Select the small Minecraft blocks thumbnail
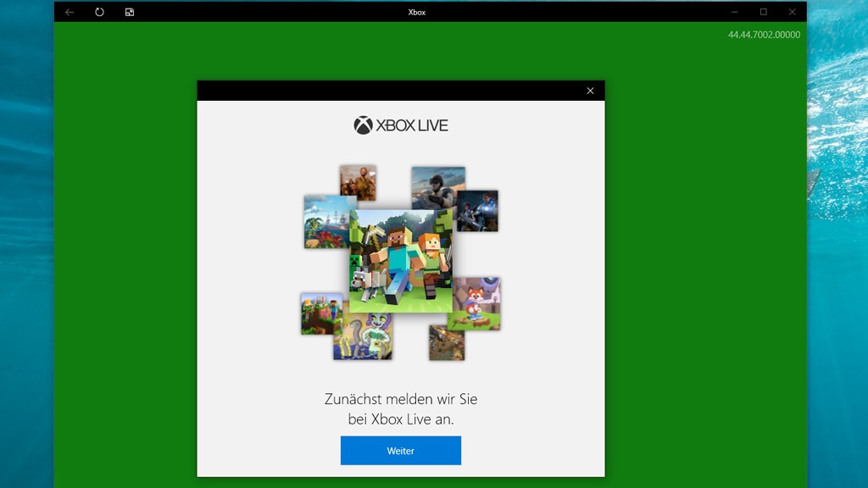This screenshot has width=868, height=488. pyautogui.click(x=321, y=313)
